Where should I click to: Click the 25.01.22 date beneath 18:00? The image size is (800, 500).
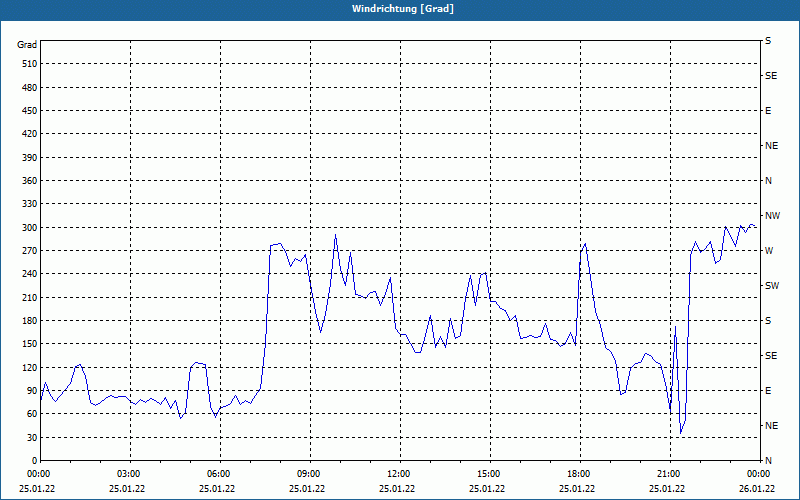tap(577, 488)
